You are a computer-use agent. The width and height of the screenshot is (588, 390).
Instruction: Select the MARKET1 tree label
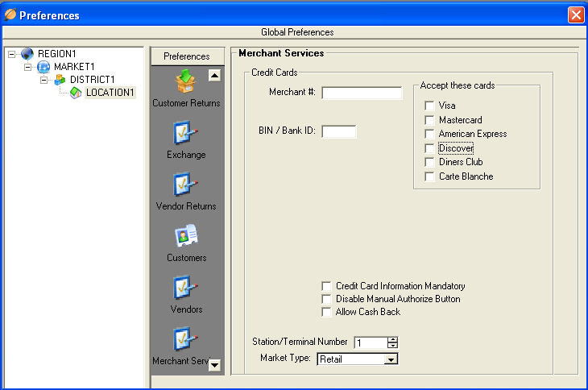tap(74, 67)
